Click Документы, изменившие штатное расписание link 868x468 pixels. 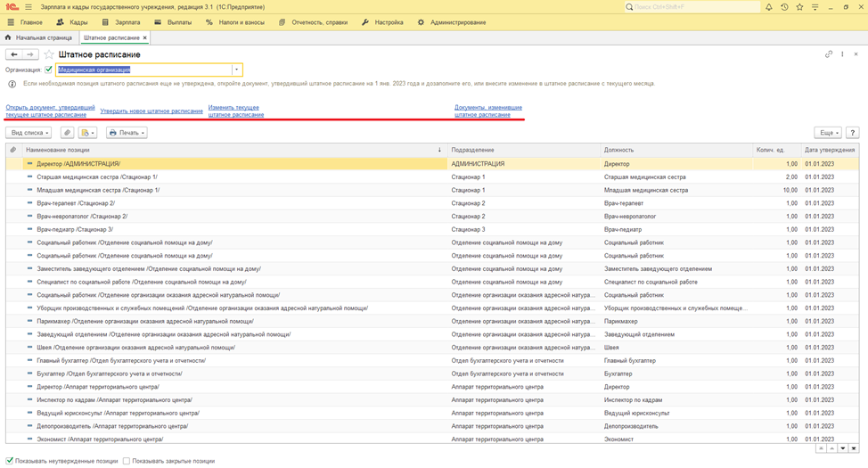pyautogui.click(x=488, y=111)
